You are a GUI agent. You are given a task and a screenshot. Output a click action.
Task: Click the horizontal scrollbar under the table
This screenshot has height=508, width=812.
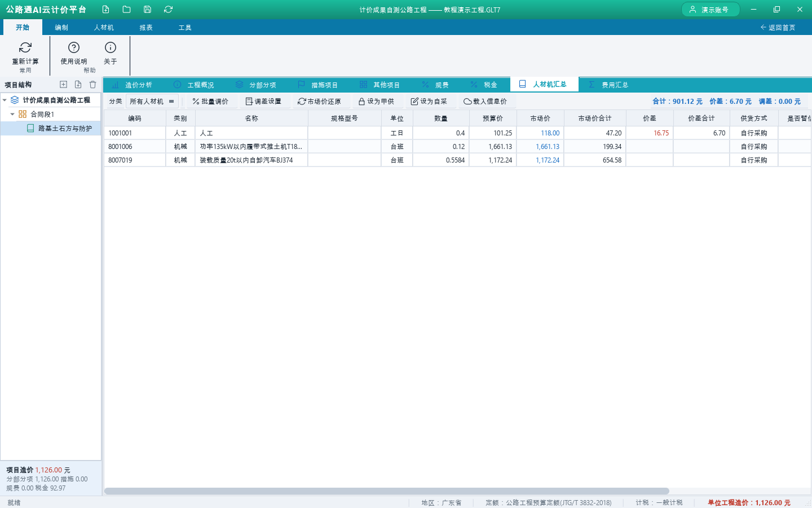pos(387,491)
